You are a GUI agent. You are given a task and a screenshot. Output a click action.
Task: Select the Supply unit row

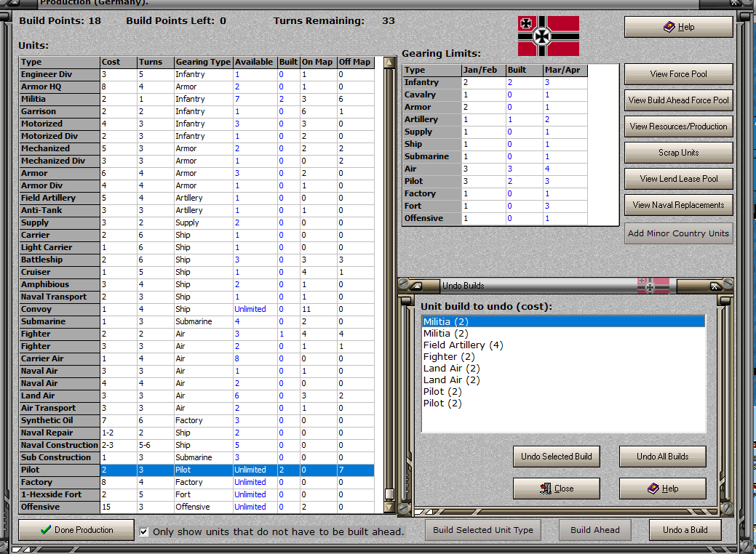[x=196, y=222]
